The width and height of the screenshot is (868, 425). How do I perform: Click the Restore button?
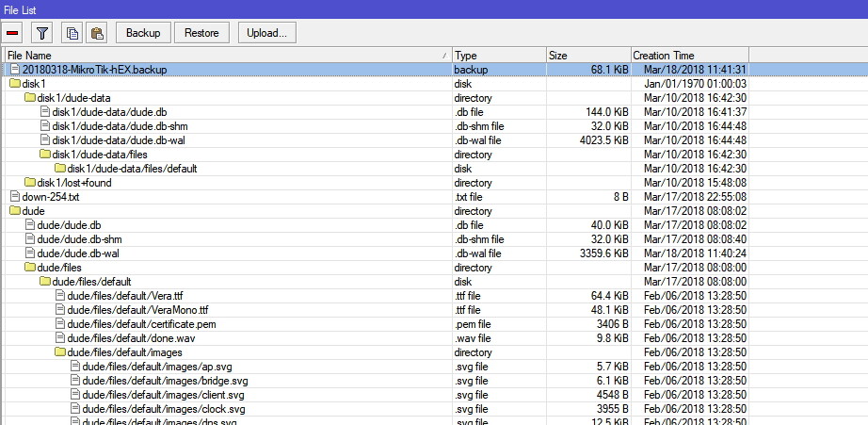[x=201, y=33]
